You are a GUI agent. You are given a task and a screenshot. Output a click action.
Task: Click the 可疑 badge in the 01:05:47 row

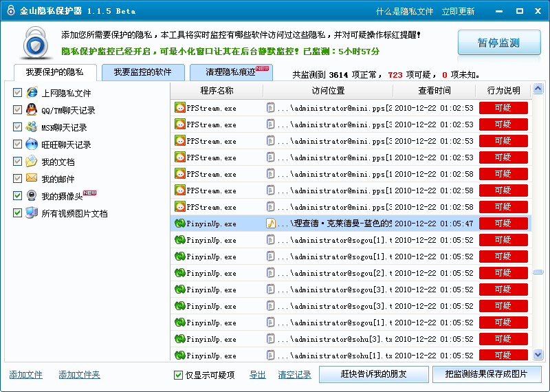503,224
